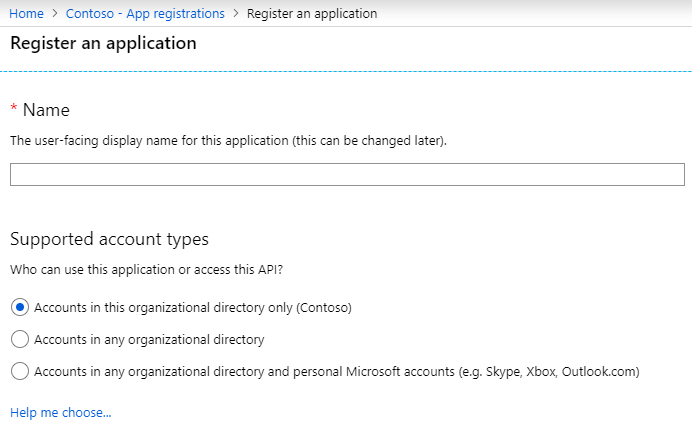692x427 pixels.
Task: Click the chevron separator after Home
Action: pos(53,14)
